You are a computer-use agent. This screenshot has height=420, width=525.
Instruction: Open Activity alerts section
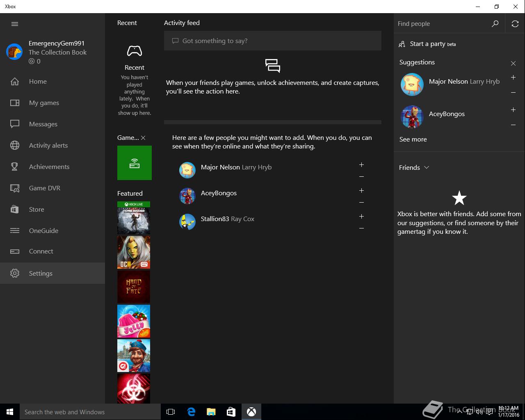pos(52,145)
